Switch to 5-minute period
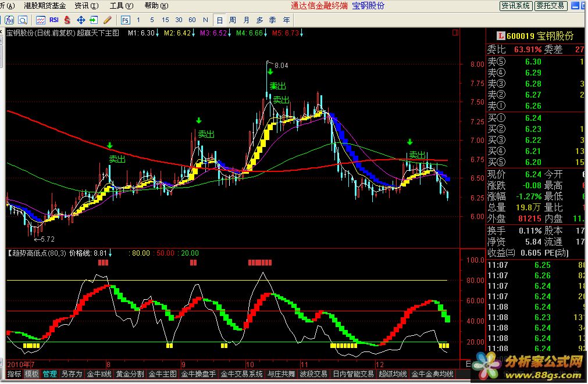This screenshot has width=588, height=384. coord(152,20)
